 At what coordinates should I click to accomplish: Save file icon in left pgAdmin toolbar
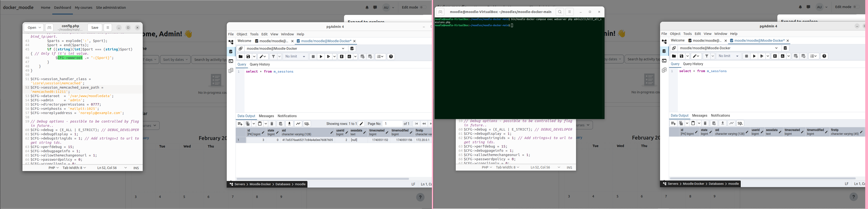pyautogui.click(x=248, y=57)
